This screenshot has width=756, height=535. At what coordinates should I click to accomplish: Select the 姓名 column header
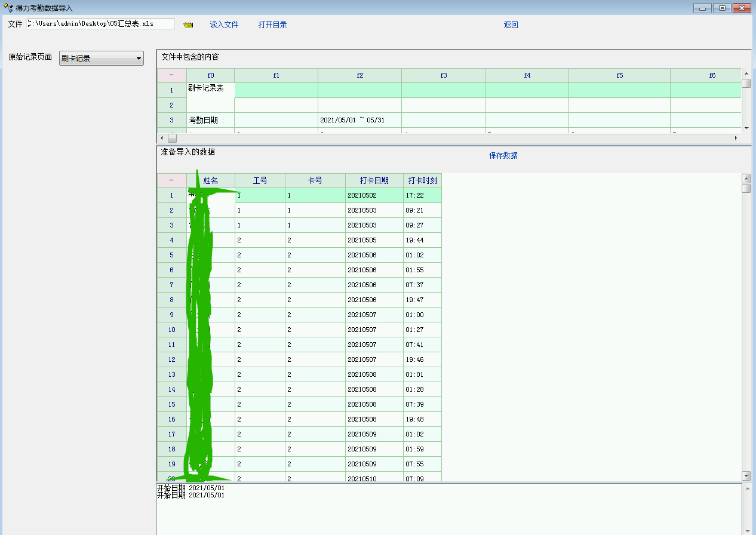click(x=210, y=180)
